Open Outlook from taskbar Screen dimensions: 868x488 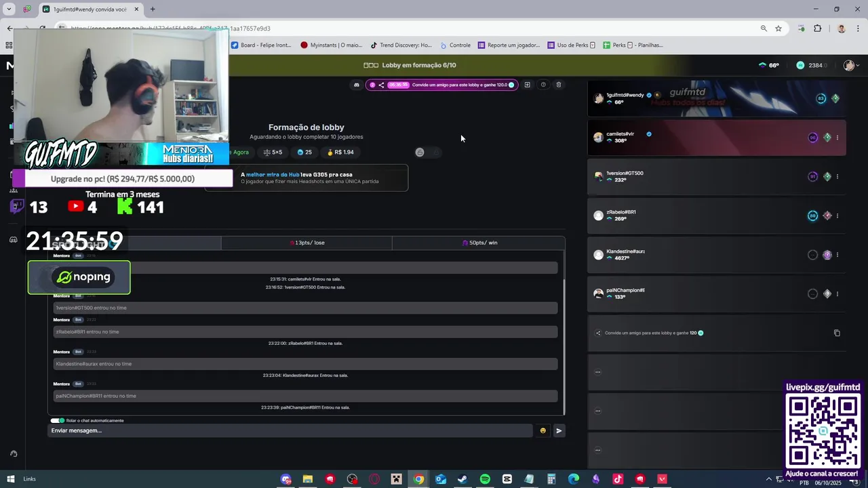pos(441,479)
